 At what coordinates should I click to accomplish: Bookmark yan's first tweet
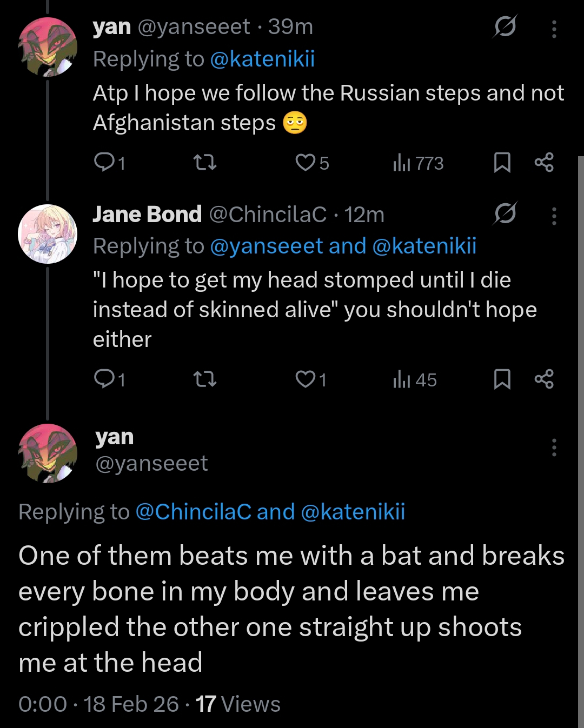point(502,162)
